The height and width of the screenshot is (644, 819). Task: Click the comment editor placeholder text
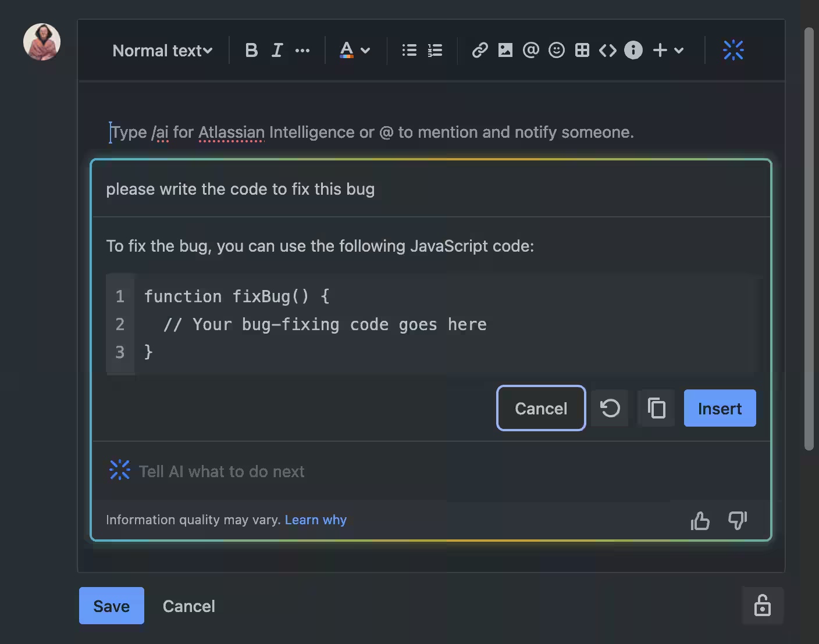[372, 133]
